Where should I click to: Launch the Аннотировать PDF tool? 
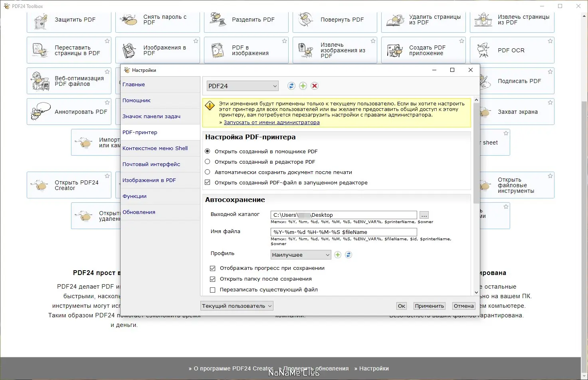coord(69,112)
